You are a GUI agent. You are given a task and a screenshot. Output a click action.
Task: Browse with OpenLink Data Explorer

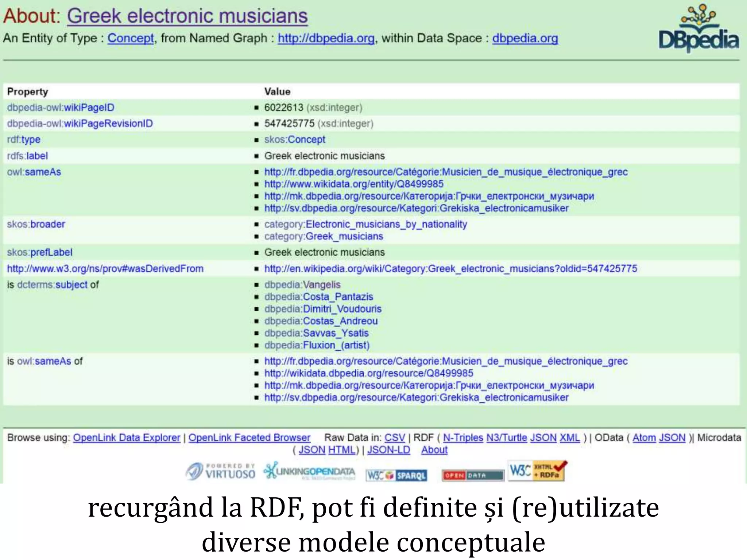127,437
